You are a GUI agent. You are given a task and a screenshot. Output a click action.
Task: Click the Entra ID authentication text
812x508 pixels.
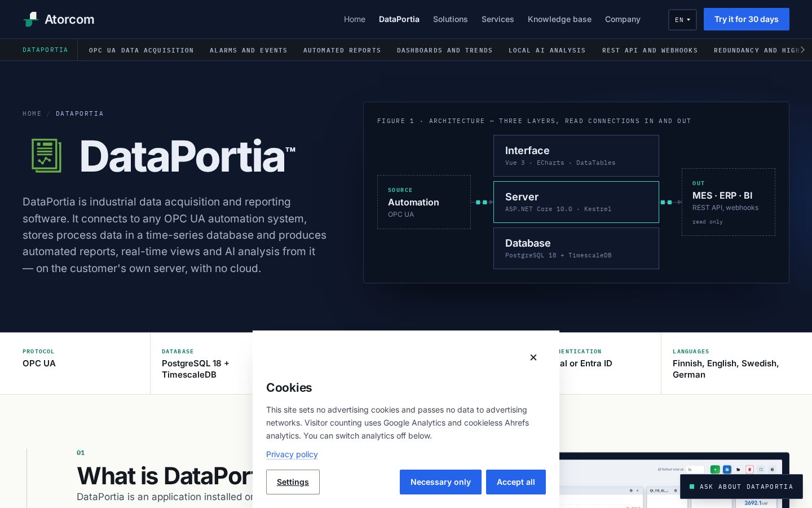(586, 364)
